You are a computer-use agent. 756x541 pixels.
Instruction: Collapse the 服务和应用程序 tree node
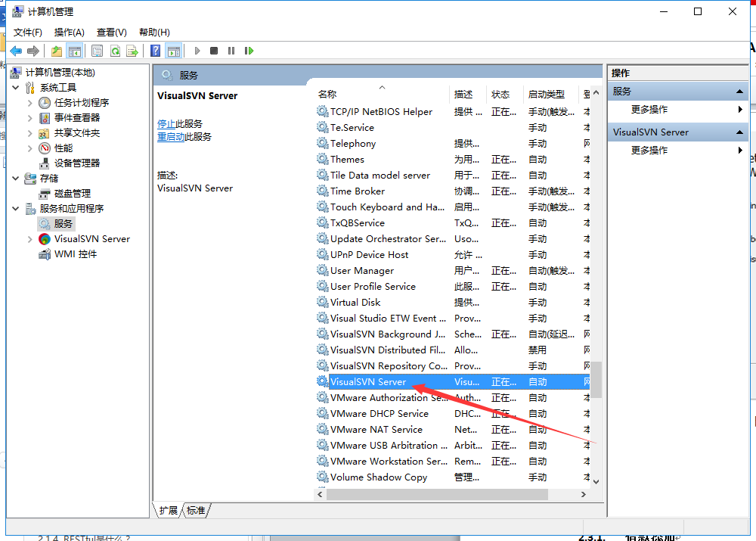pyautogui.click(x=15, y=209)
